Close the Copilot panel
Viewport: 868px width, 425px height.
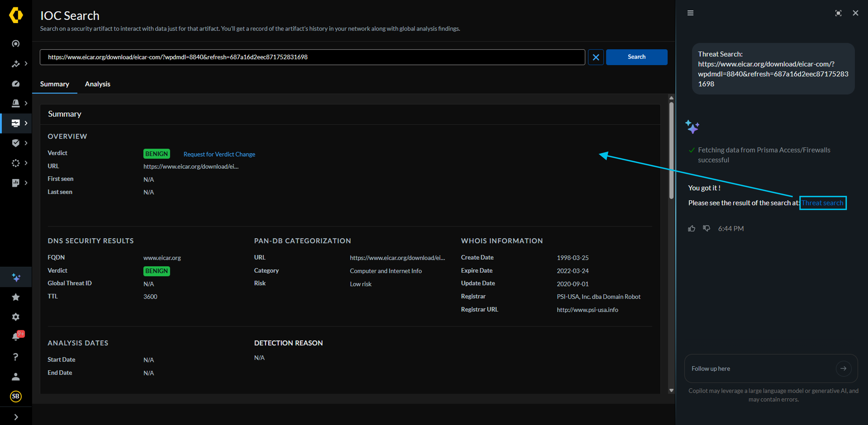click(x=856, y=13)
